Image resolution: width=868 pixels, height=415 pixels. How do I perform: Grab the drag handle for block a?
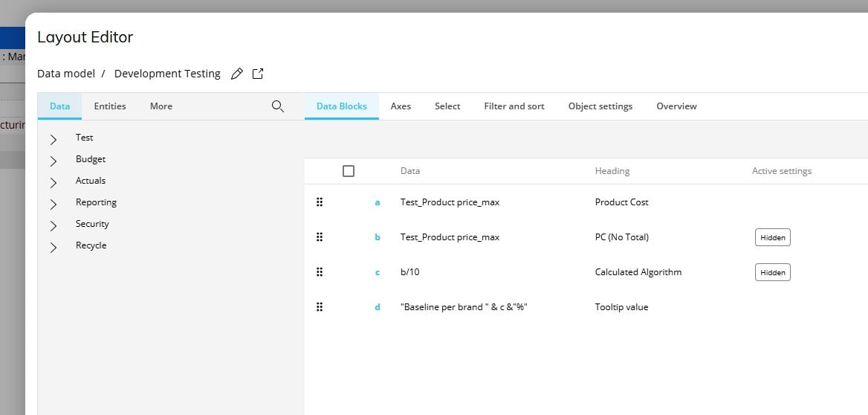[x=320, y=202]
